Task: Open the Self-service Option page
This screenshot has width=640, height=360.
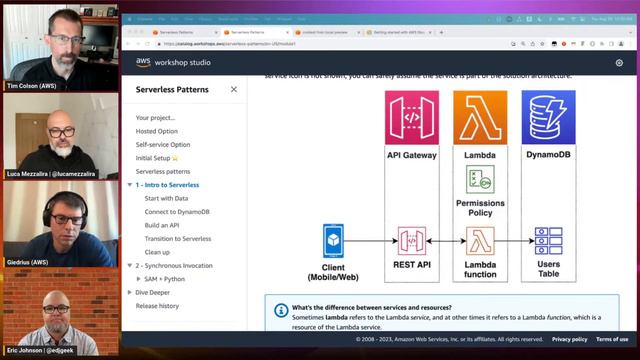Action: coord(163,144)
